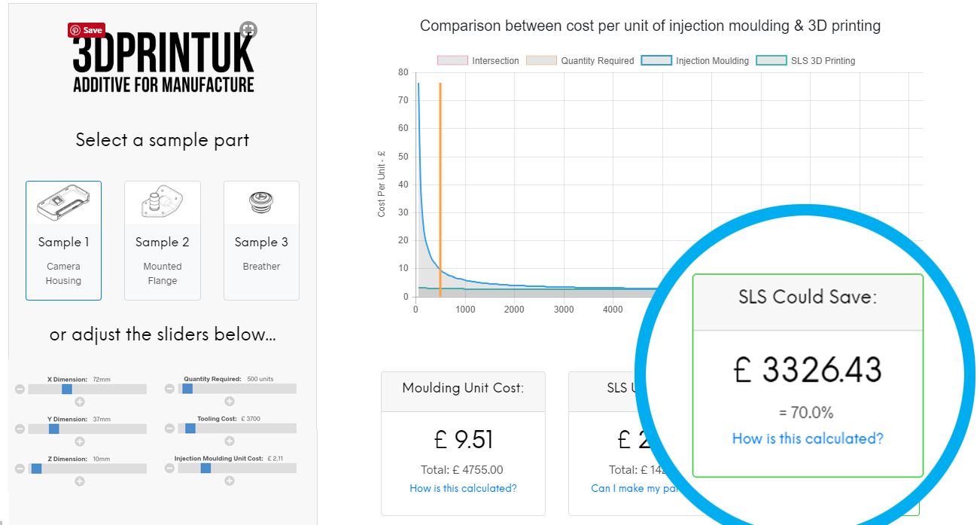The width and height of the screenshot is (980, 525).
Task: Click the expand image icon beside the logo
Action: coord(248,30)
